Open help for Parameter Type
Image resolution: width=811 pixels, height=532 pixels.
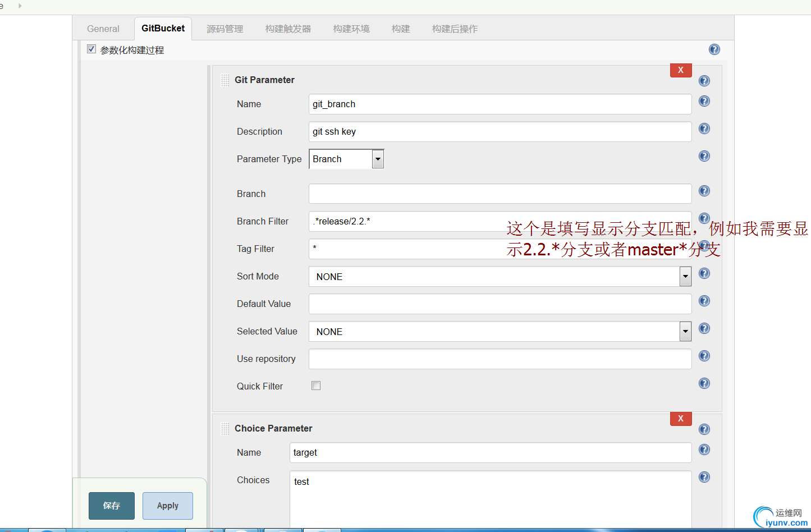pyautogui.click(x=704, y=156)
